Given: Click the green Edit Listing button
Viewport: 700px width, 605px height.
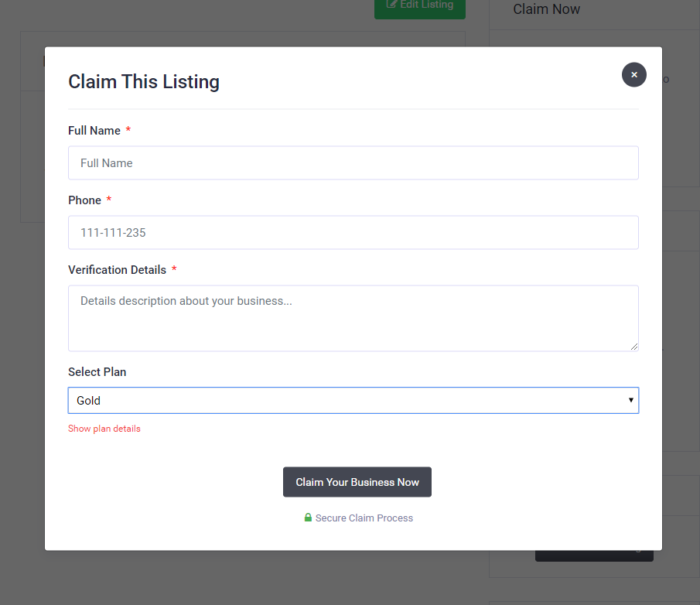Looking at the screenshot, I should point(419,5).
